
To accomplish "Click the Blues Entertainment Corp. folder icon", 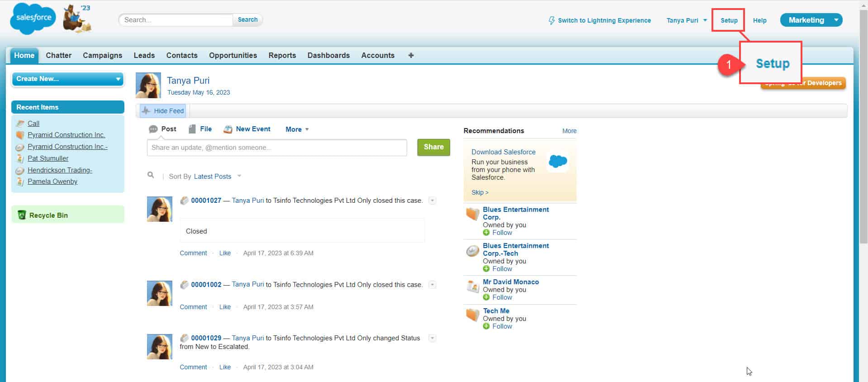I will click(473, 213).
